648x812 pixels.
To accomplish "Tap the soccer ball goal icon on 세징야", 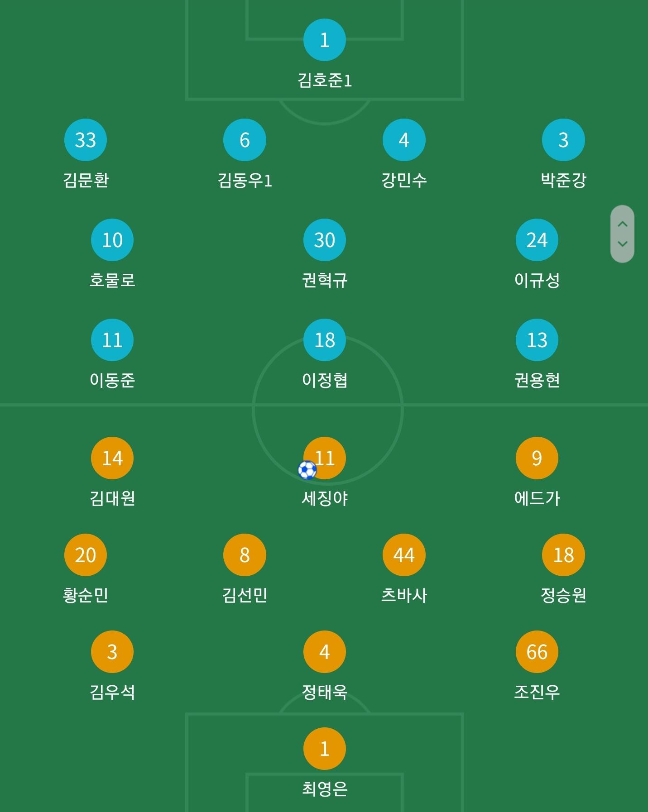I will 307,470.
